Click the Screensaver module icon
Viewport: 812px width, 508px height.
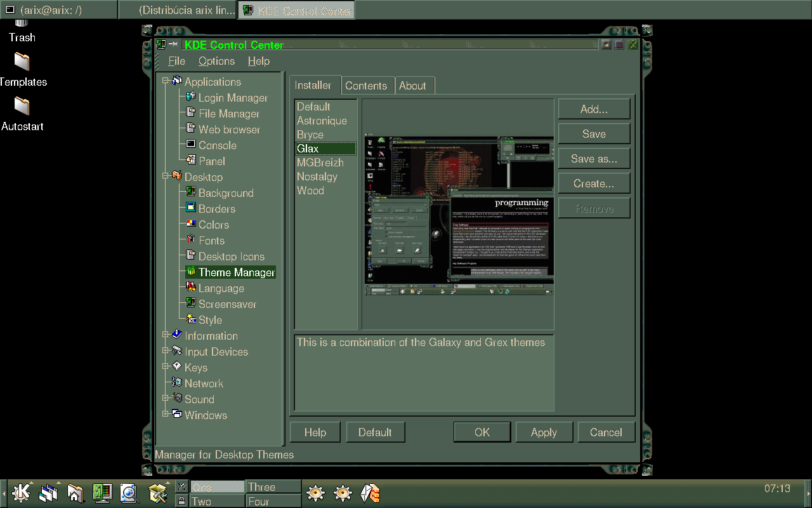point(190,304)
